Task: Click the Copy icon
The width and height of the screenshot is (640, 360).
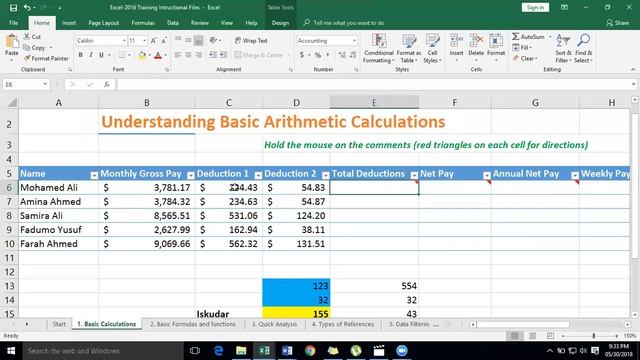Action: 27,47
